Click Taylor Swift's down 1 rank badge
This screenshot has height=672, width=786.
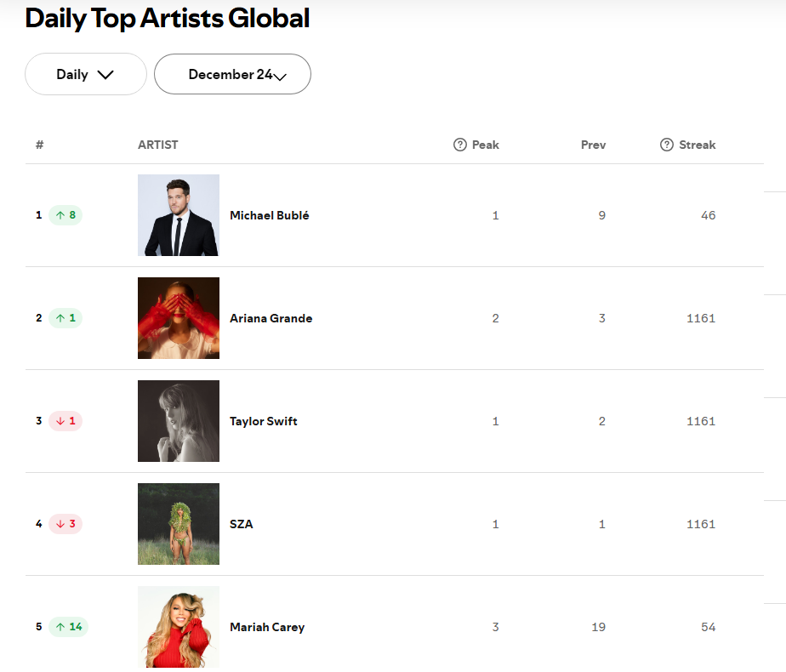(65, 421)
